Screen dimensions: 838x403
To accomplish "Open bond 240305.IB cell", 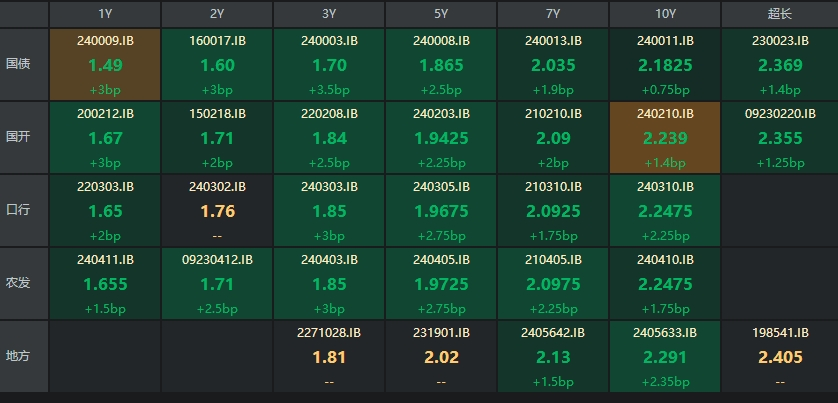I will click(x=441, y=210).
